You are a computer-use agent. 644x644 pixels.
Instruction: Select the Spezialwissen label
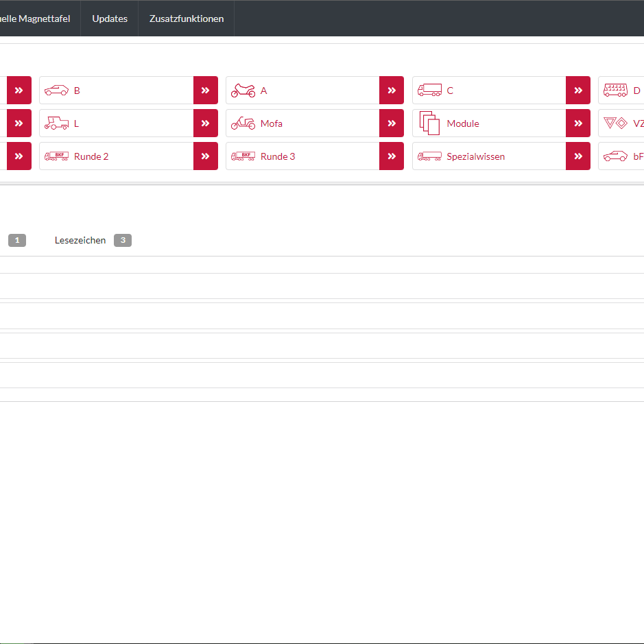pos(475,156)
